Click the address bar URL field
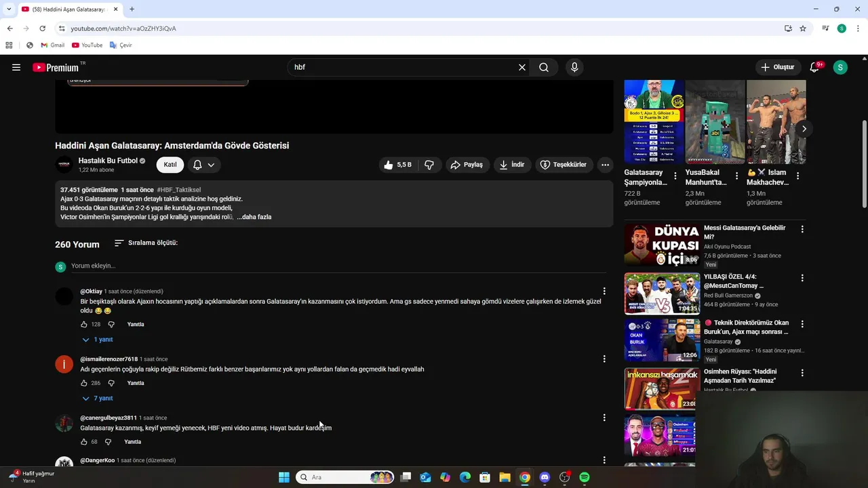This screenshot has width=868, height=488. (x=420, y=28)
